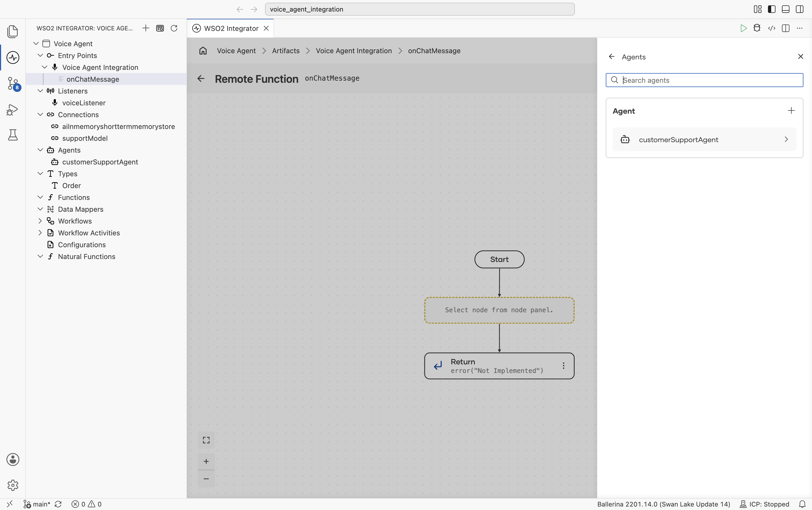812x510 pixels.
Task: Start debugging with the bug icon
Action: click(757, 28)
